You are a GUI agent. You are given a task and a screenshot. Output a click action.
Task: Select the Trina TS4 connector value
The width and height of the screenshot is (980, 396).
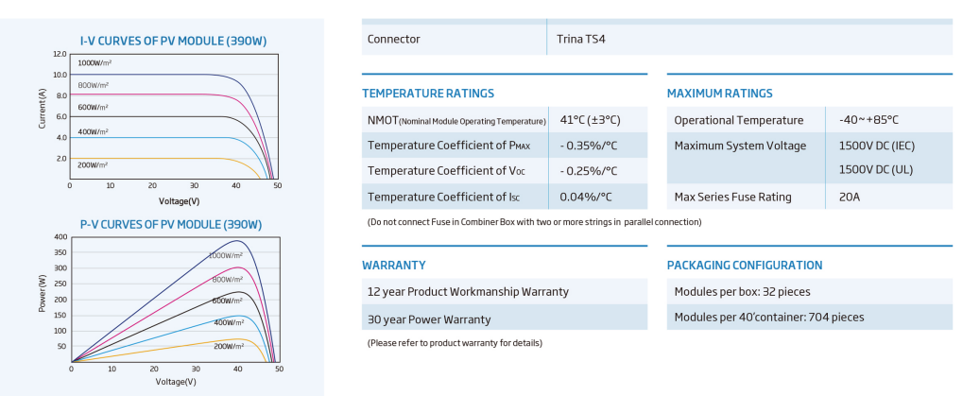(x=580, y=39)
